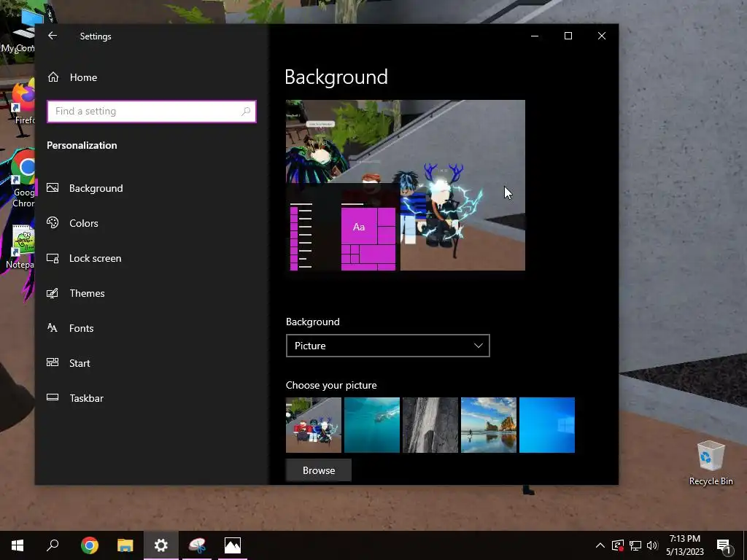Minimize the Settings window
The height and width of the screenshot is (560, 747).
(x=535, y=36)
